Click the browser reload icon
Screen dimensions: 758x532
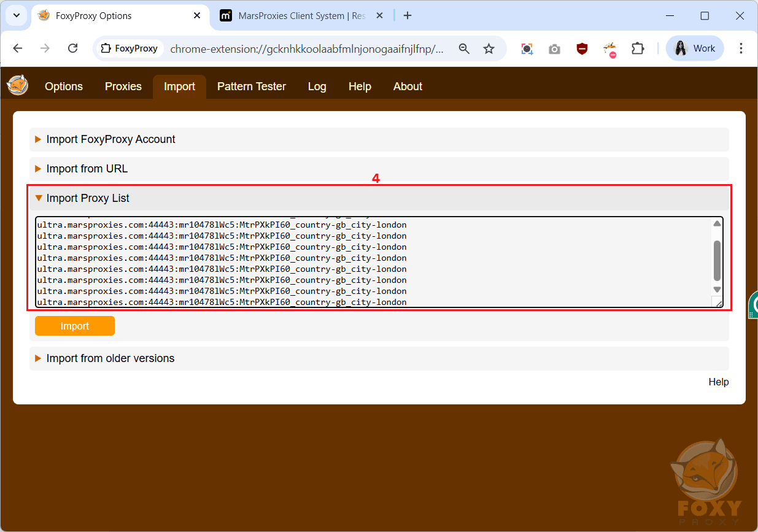[x=72, y=48]
